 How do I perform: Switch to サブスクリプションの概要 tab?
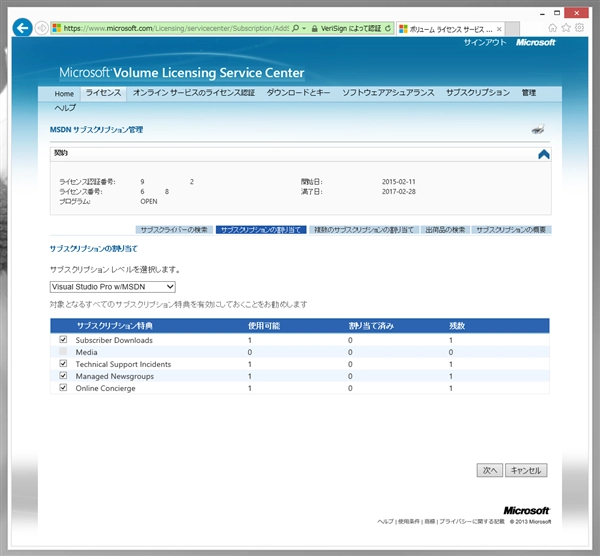coord(511,230)
